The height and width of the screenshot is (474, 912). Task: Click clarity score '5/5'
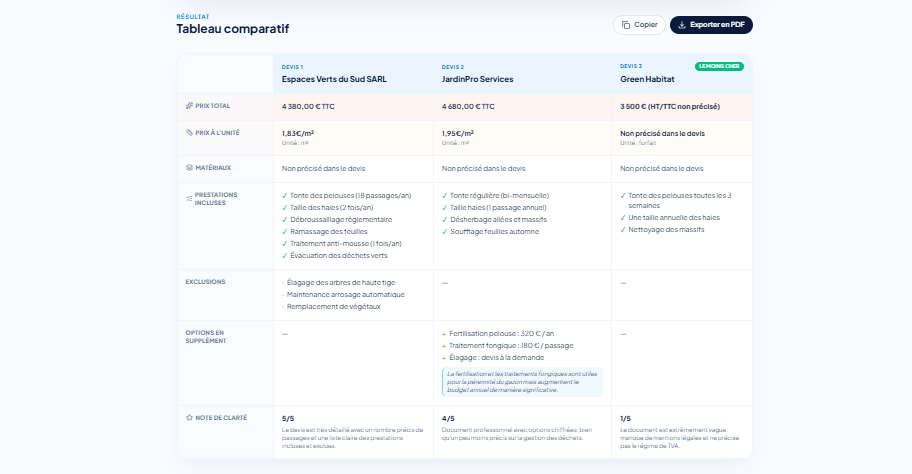[288, 419]
